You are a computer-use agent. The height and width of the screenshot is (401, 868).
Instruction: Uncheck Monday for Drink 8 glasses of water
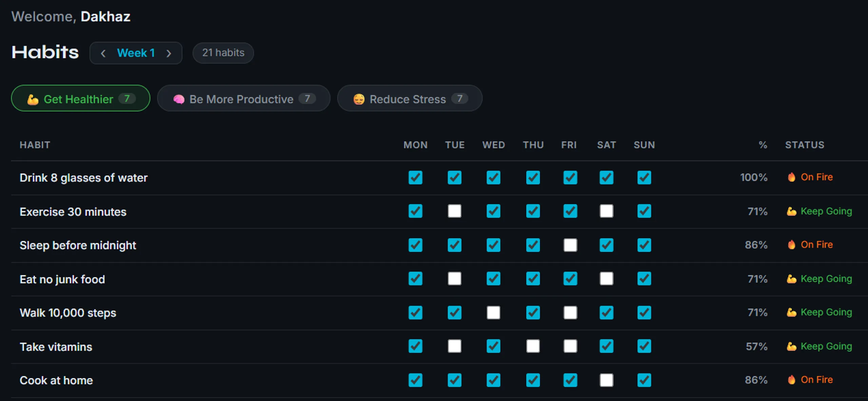[x=415, y=177]
